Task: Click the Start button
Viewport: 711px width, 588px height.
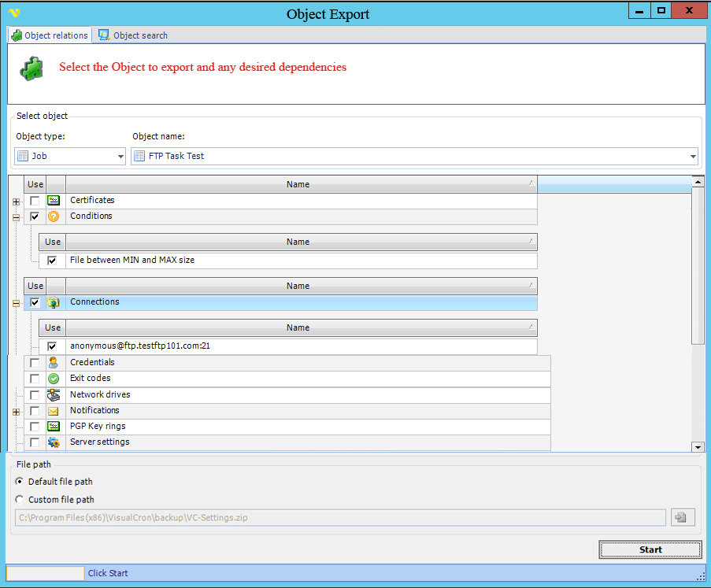Action: pyautogui.click(x=650, y=549)
